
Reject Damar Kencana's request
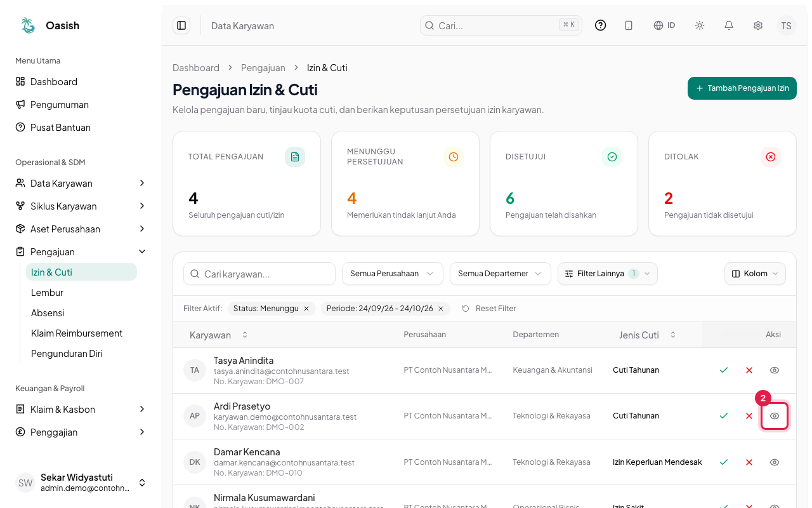click(749, 462)
